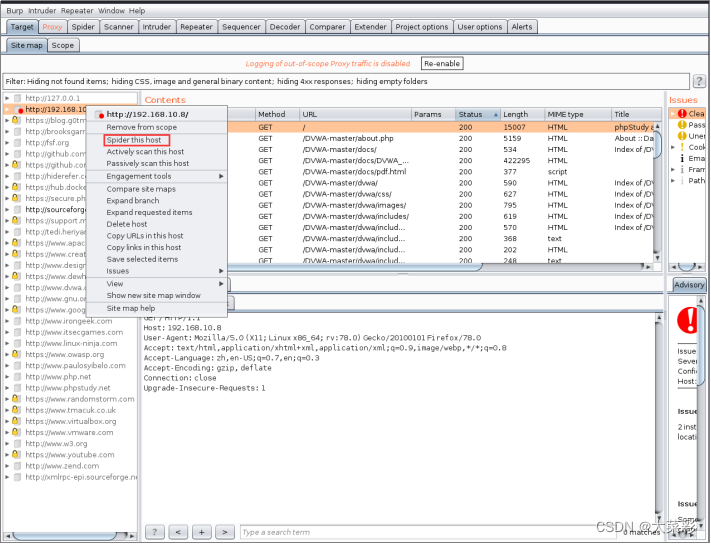Click the page icon beside http://www.irongeek.com
The height and width of the screenshot is (544, 711).
pyautogui.click(x=17, y=321)
